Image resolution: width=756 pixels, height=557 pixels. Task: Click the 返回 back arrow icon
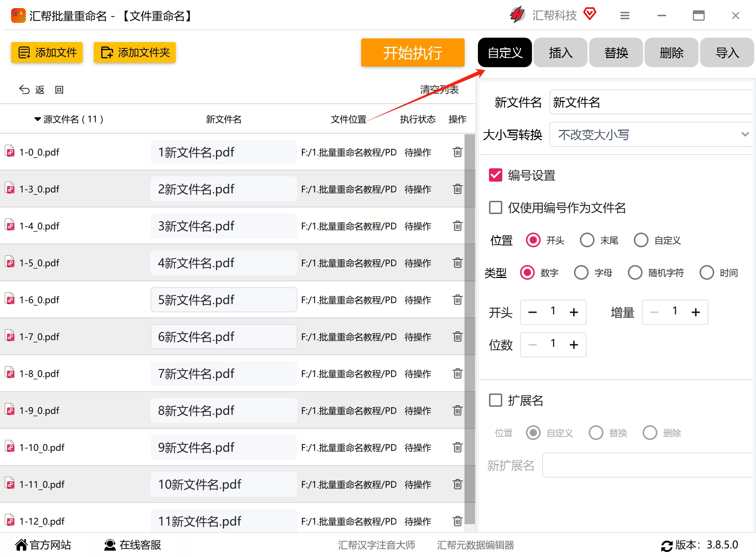(24, 90)
